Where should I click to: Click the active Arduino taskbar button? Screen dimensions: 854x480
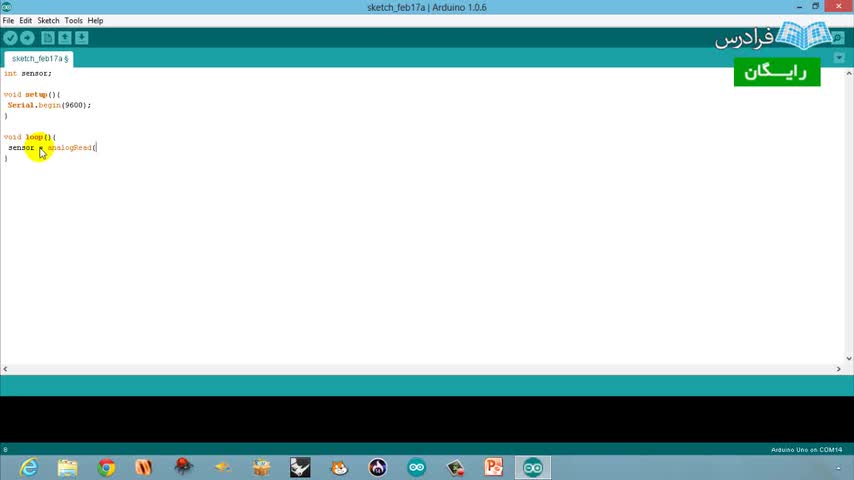[x=533, y=467]
